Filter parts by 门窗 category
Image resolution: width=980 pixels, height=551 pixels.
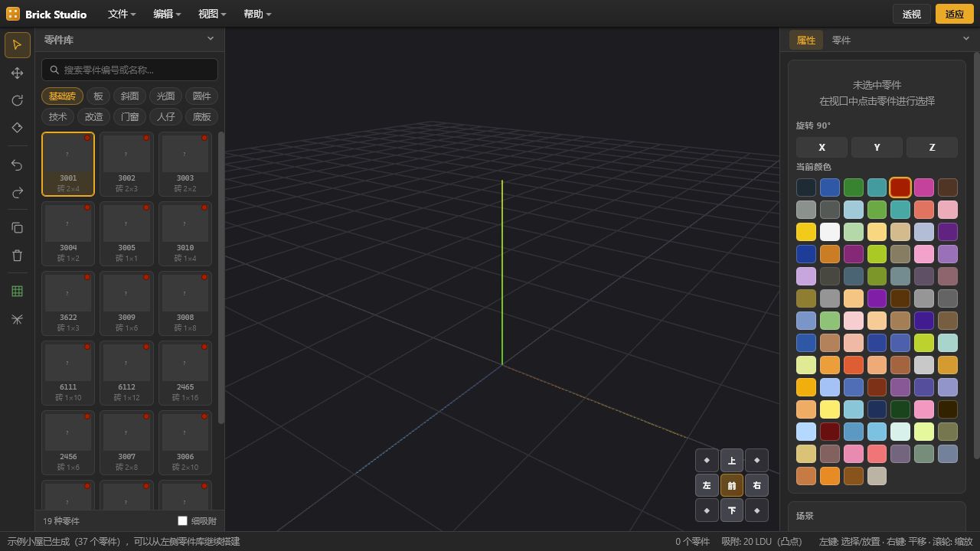tap(129, 116)
